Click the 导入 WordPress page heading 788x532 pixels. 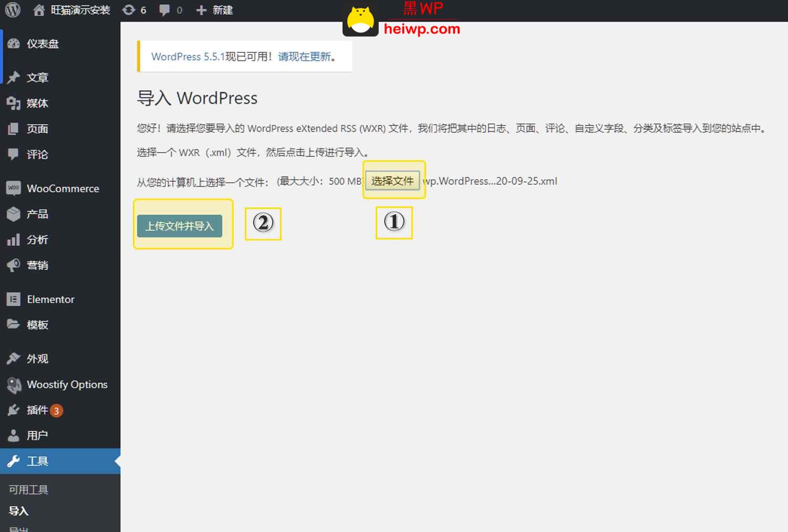point(197,98)
